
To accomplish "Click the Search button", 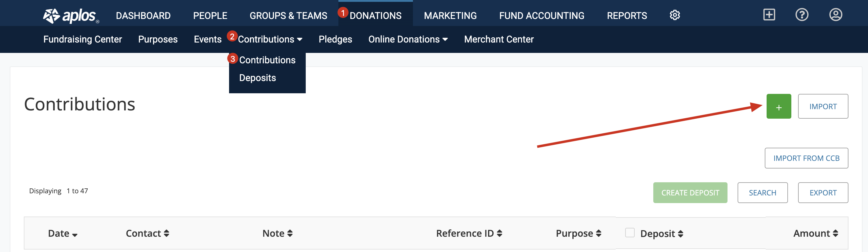I will tap(762, 193).
